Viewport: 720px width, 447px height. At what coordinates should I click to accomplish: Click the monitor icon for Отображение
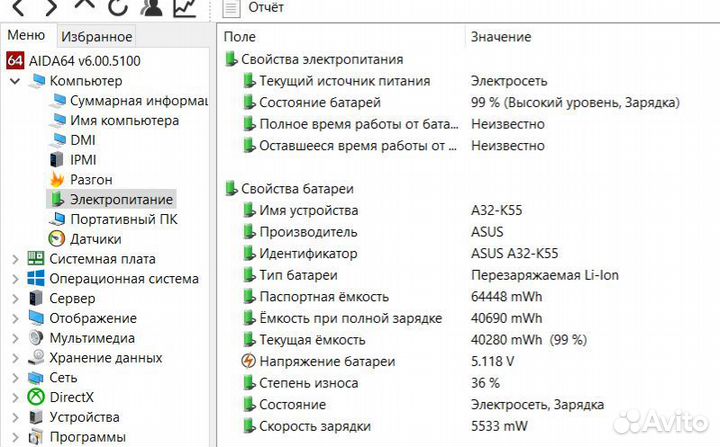coord(36,318)
